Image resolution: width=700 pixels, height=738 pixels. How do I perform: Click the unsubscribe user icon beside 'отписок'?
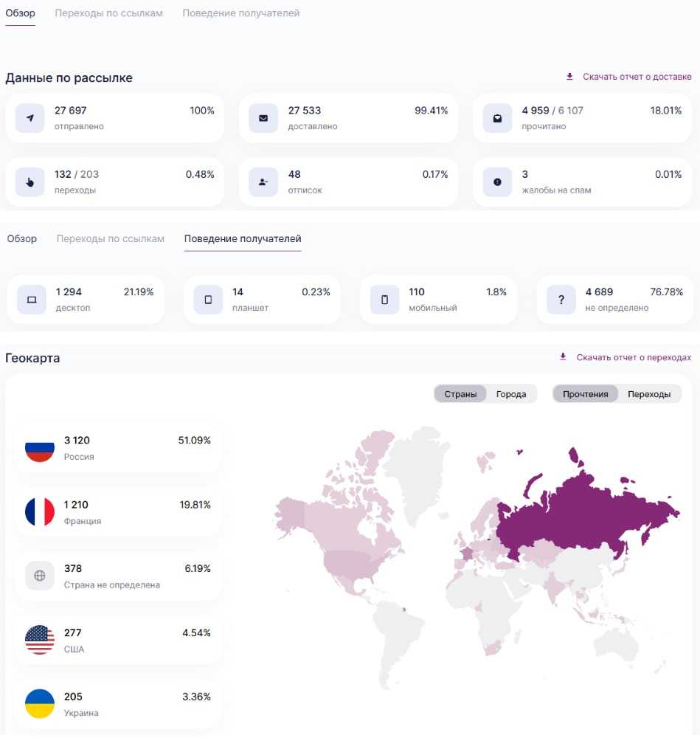[x=263, y=182]
